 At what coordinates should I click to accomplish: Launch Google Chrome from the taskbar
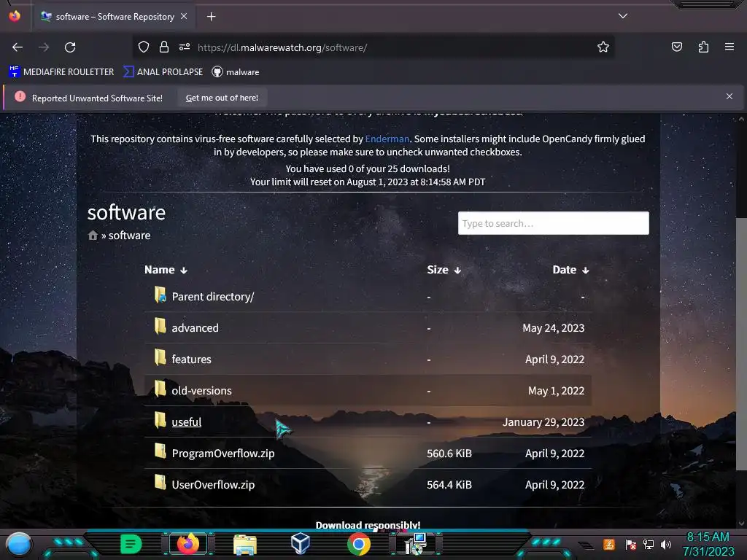pyautogui.click(x=359, y=544)
